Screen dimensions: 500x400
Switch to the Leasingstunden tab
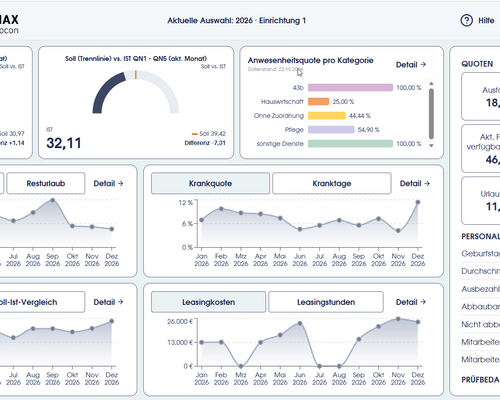[x=326, y=302]
